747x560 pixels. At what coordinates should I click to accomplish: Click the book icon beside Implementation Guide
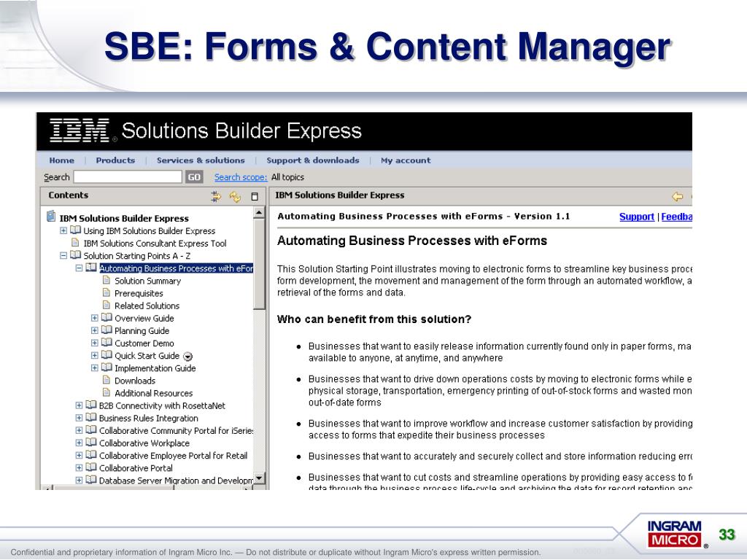click(x=107, y=367)
